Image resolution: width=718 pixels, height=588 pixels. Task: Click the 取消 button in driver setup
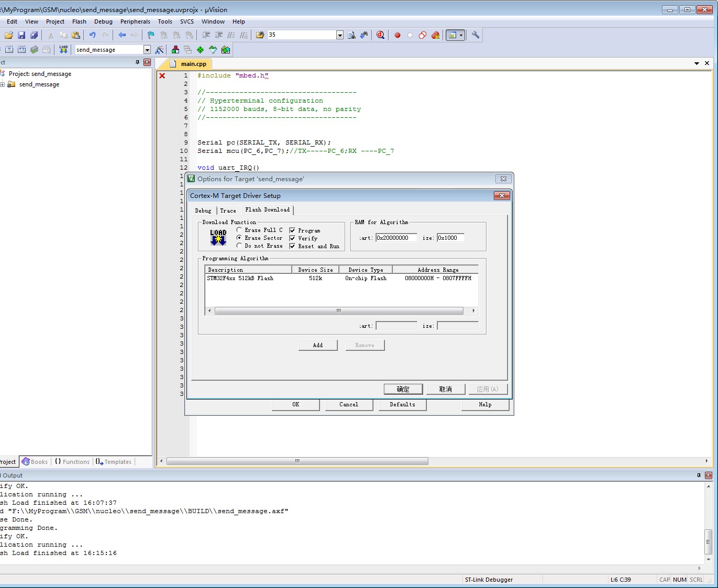[x=446, y=389]
